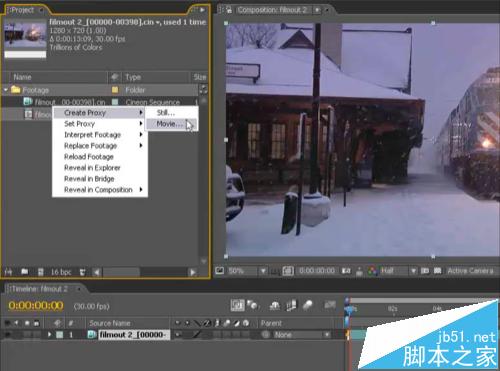Expand layer 1 properties twirl-down

(49, 334)
